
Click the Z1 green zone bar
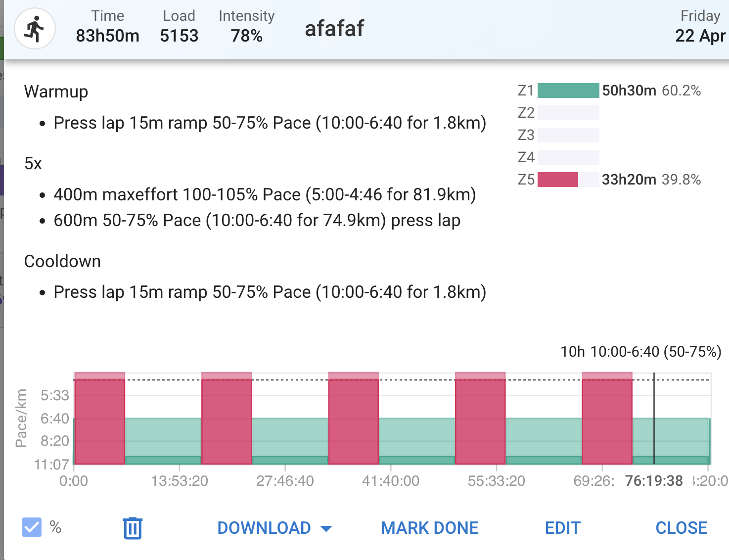click(568, 91)
